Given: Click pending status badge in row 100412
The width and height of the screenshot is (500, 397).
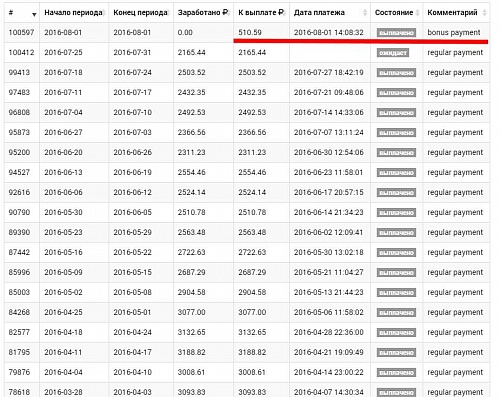Looking at the screenshot, I should coord(393,53).
